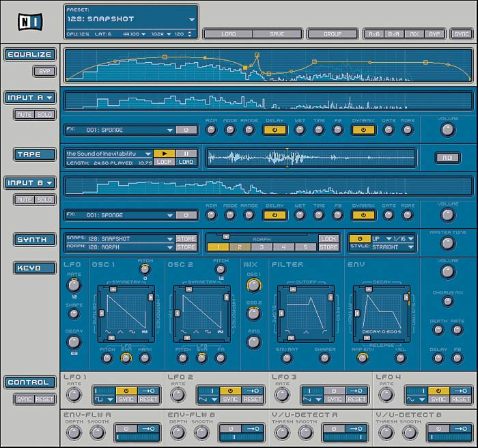This screenshot has width=478, height=448.
Task: Select triangle waveform icon in OSC 2
Action: pos(196,331)
